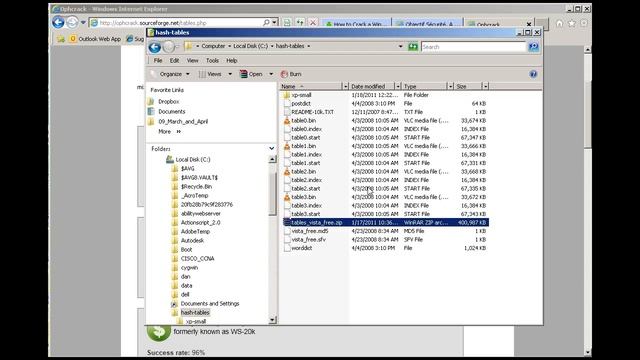Viewport: 640px width, 360px height.
Task: Click the Explorer forward navigation button
Action: (x=169, y=47)
